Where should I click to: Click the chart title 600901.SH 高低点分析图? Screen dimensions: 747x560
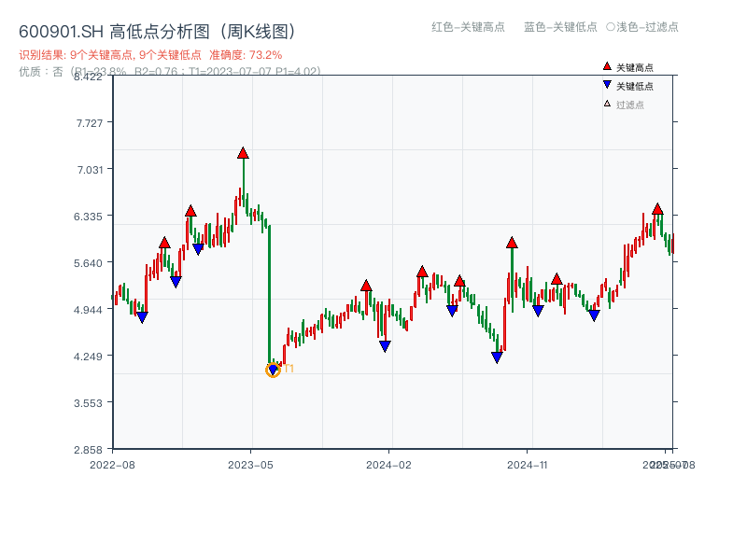pyautogui.click(x=157, y=32)
